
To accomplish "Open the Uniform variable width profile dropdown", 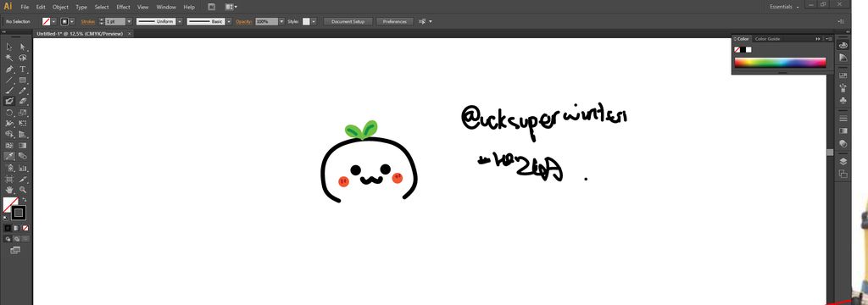I will tap(179, 21).
